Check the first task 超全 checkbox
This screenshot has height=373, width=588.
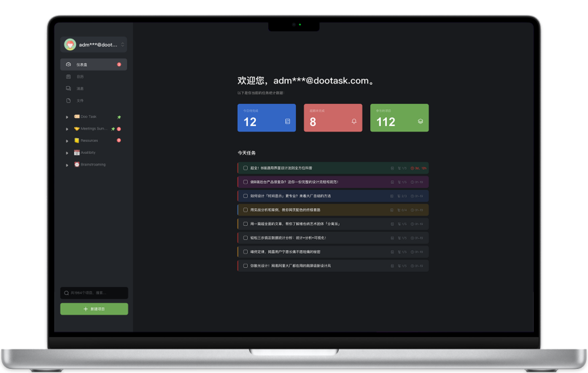click(245, 168)
